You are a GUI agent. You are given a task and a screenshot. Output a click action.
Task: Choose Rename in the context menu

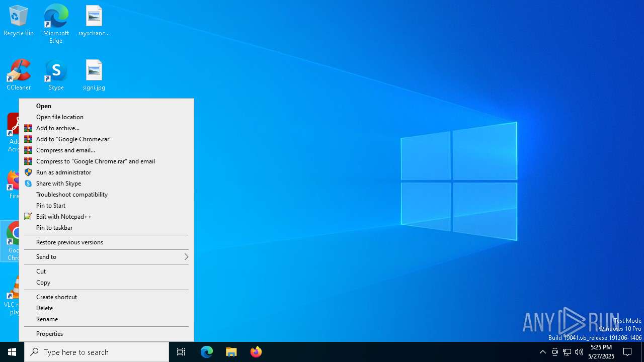pos(106,319)
